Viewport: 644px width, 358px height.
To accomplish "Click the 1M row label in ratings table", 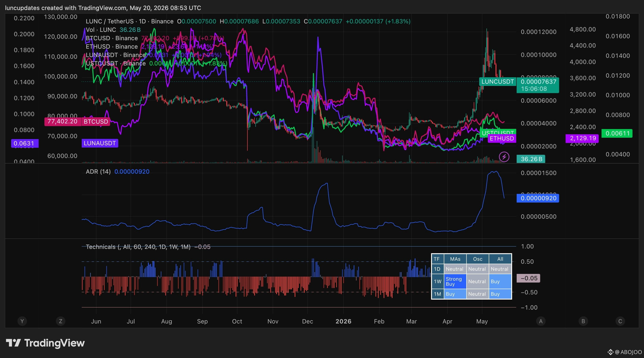I will coord(437,294).
